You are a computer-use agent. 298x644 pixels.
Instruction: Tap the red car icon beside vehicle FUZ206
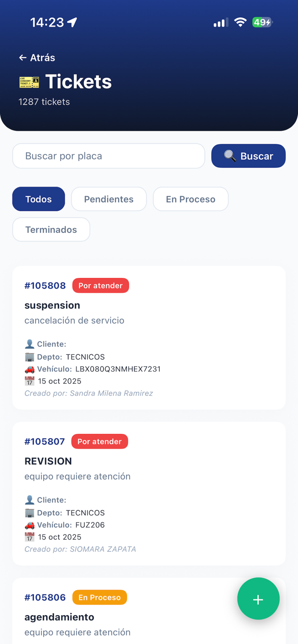(x=28, y=525)
